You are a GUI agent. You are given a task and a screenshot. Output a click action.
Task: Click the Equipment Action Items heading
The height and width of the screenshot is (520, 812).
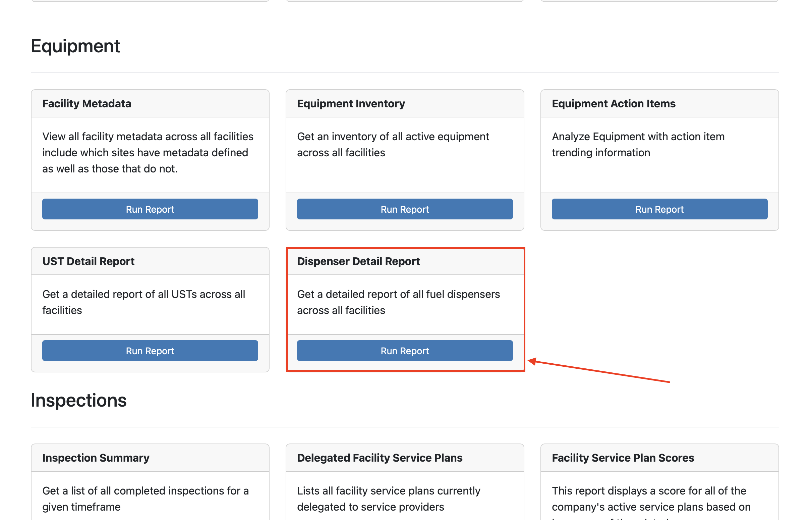click(x=613, y=103)
